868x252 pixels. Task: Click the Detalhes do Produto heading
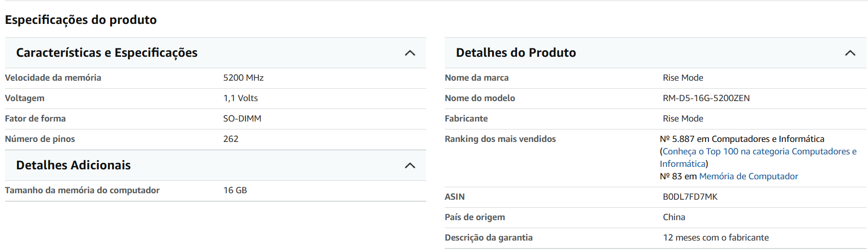516,53
